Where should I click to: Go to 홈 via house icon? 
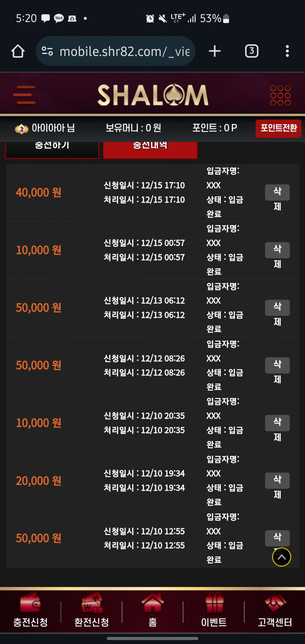tap(152, 603)
